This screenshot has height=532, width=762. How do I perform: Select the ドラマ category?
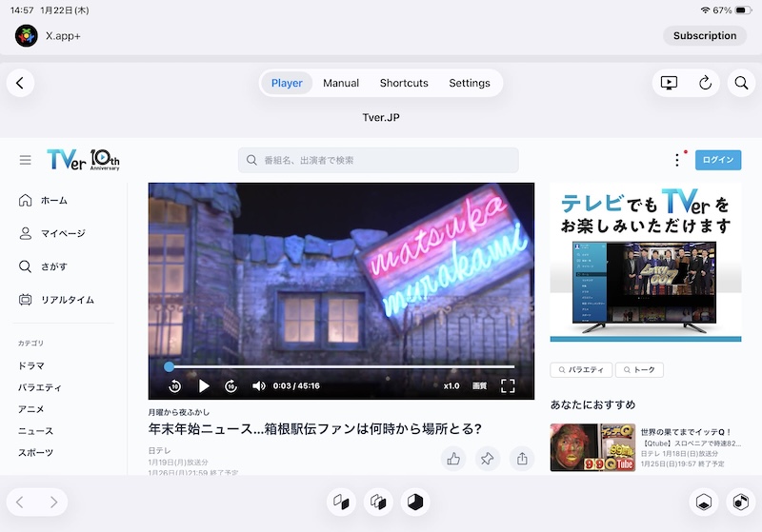(31, 366)
